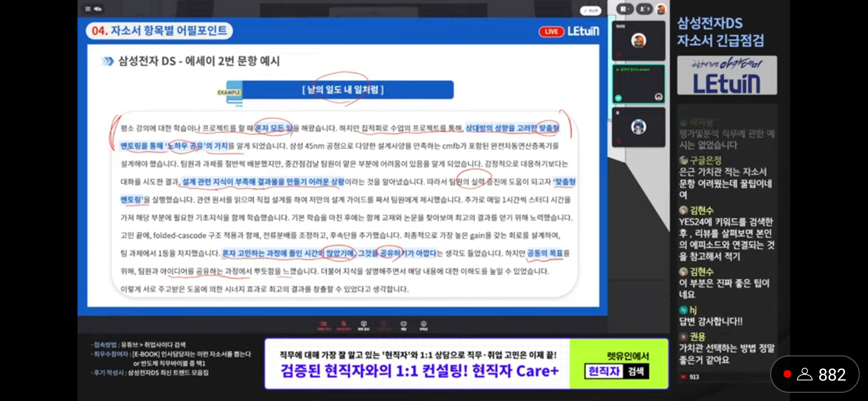868x401 pixels.
Task: Select the green-bordered screen share tile
Action: (638, 84)
